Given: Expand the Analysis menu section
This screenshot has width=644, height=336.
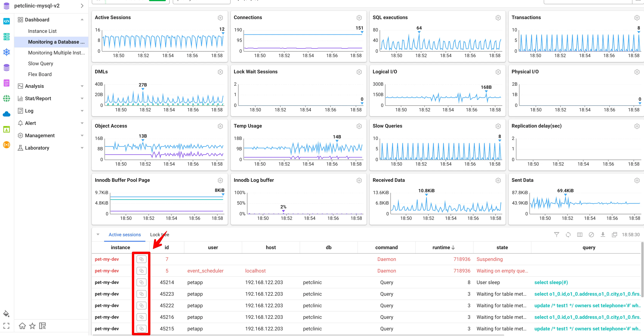Looking at the screenshot, I should (x=82, y=86).
